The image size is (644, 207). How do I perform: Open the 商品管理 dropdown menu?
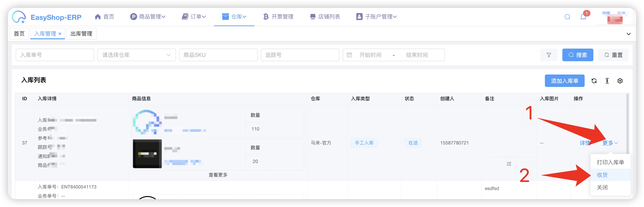(148, 17)
